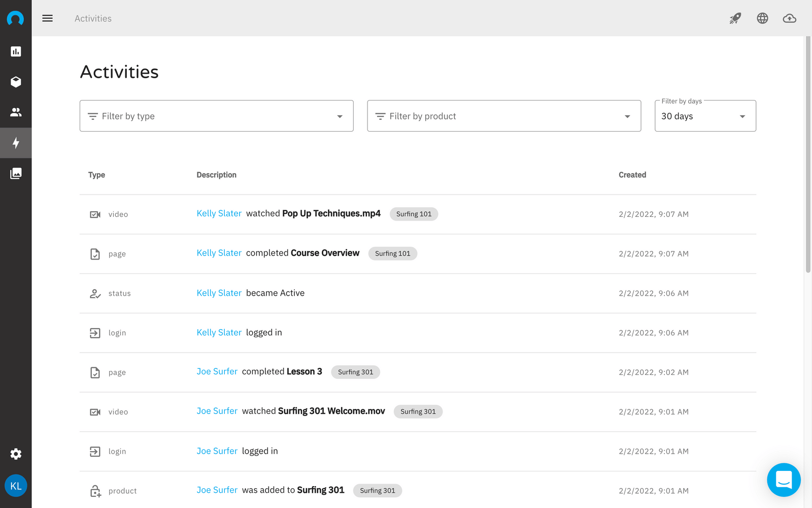This screenshot has height=508, width=812.
Task: Click the Surfing 301 tag beside Lesson 3
Action: [x=355, y=372]
